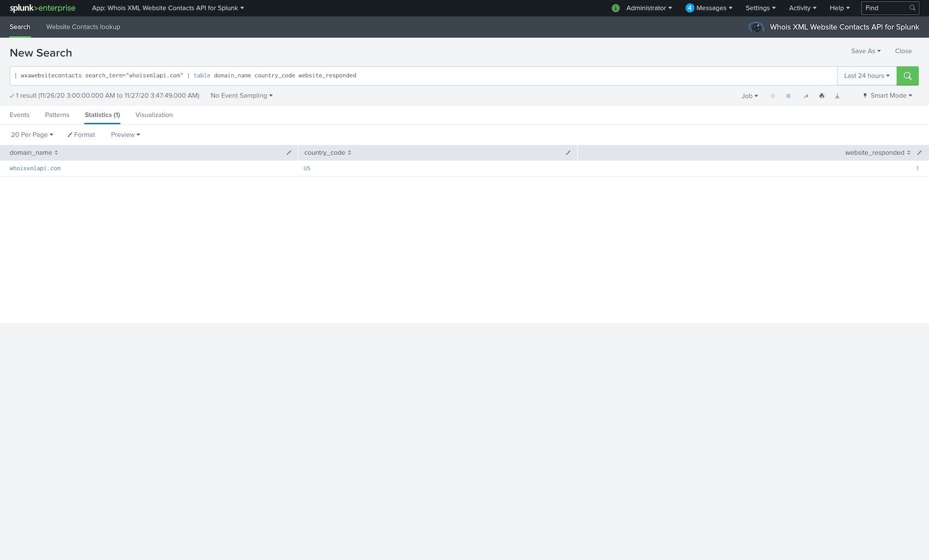Open the Activity menu

tap(803, 8)
